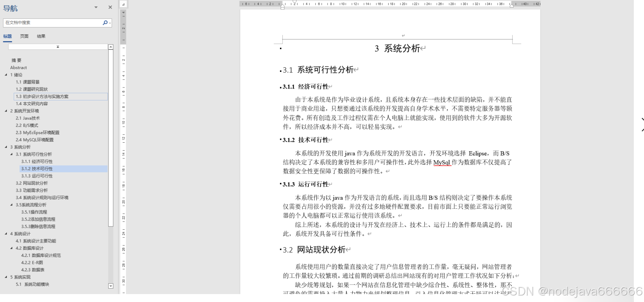Select 1.1 课题背景 in navigation
This screenshot has width=644, height=302.
click(28, 82)
